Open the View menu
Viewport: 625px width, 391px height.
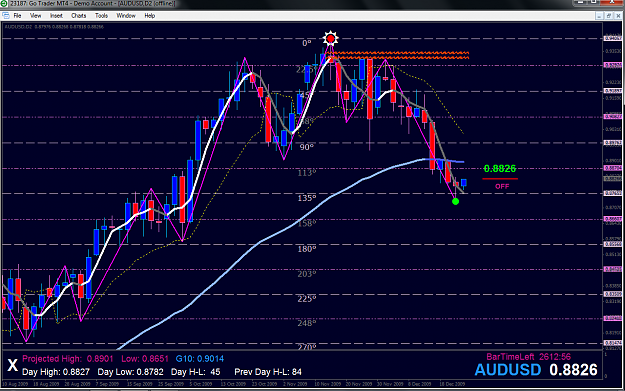[x=35, y=16]
